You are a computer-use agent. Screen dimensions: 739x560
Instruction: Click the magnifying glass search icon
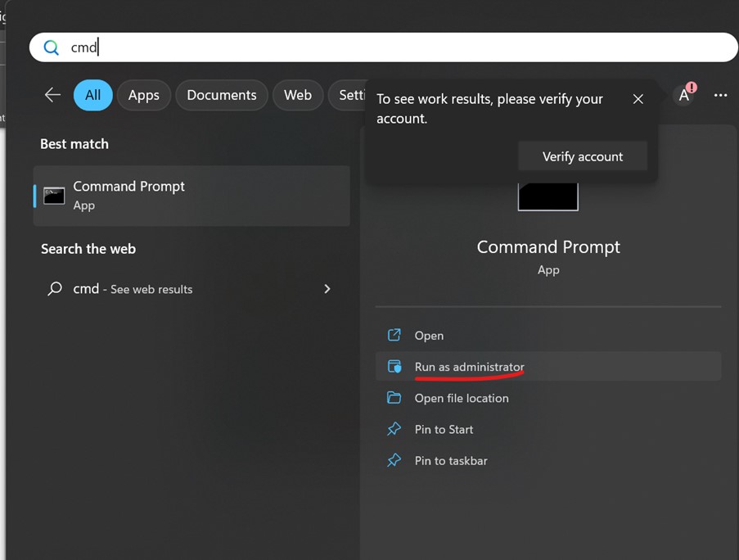click(x=51, y=47)
